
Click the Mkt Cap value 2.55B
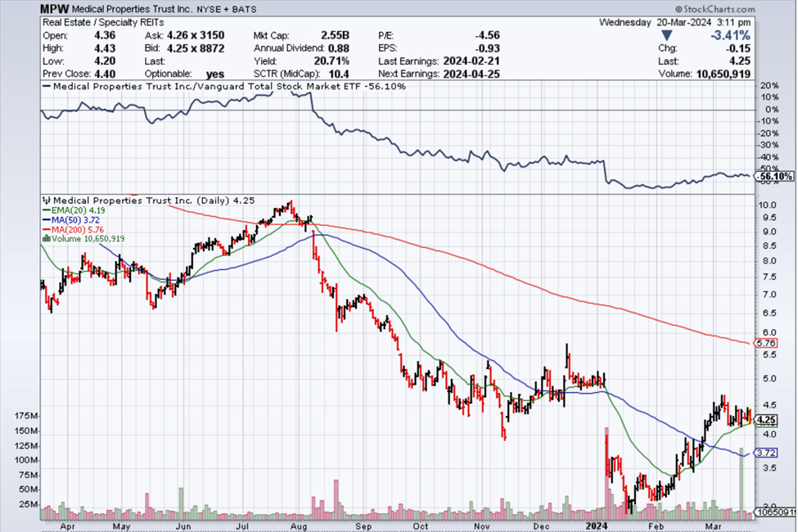click(335, 35)
